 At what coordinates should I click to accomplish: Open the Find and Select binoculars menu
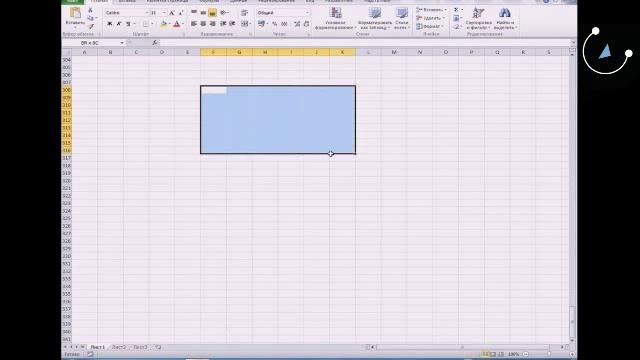pyautogui.click(x=505, y=18)
